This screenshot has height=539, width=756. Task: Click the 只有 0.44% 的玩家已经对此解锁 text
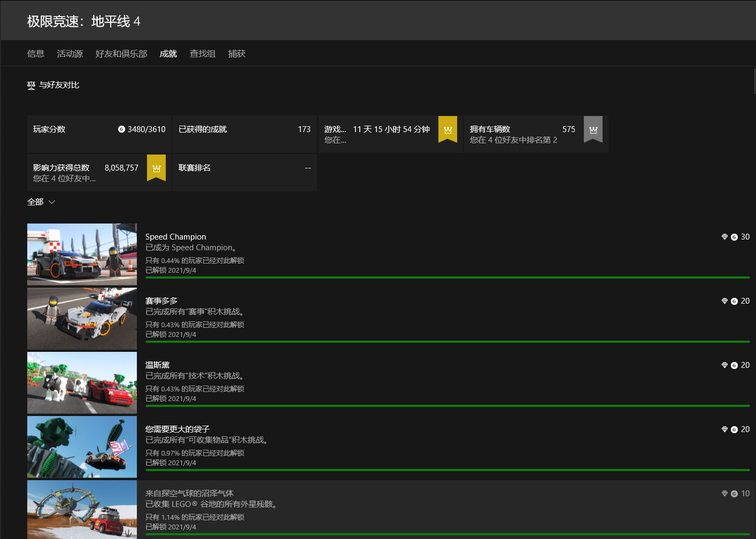point(195,260)
